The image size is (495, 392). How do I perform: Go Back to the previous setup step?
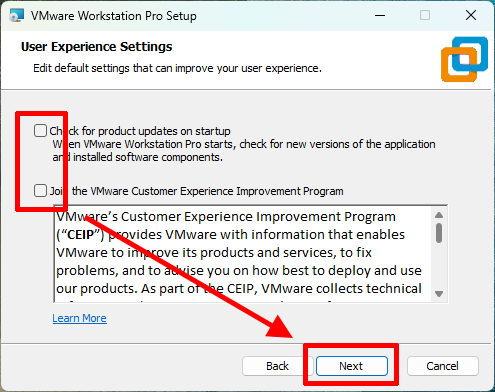277,366
